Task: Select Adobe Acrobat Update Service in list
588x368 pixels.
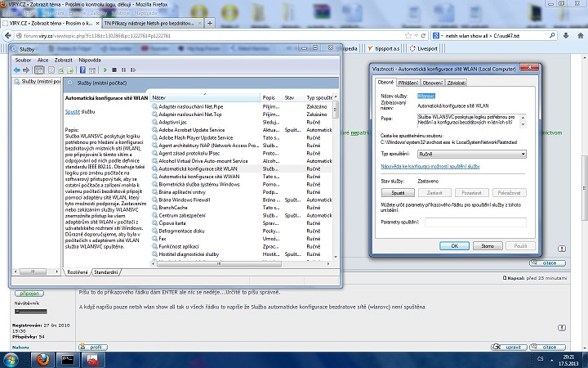Action: (193, 129)
